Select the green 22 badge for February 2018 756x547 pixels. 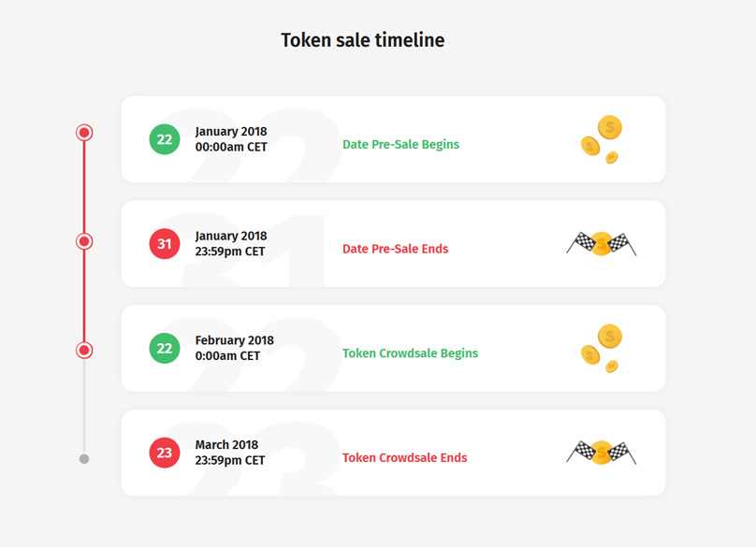click(x=165, y=349)
